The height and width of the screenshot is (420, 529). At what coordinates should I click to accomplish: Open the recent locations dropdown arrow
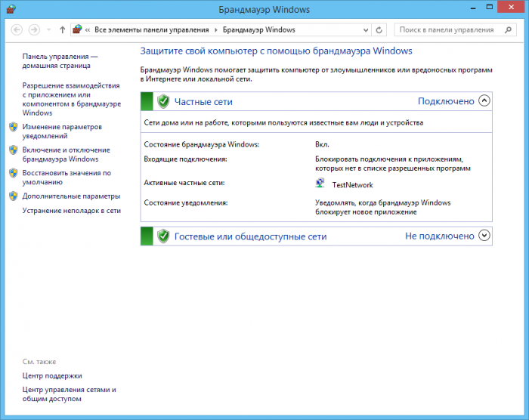(49, 30)
